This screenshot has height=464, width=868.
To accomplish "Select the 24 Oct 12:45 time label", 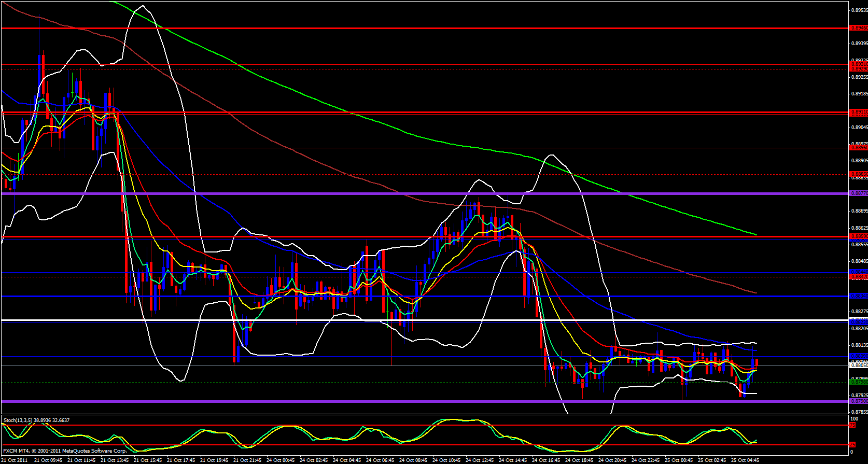I will [x=480, y=460].
